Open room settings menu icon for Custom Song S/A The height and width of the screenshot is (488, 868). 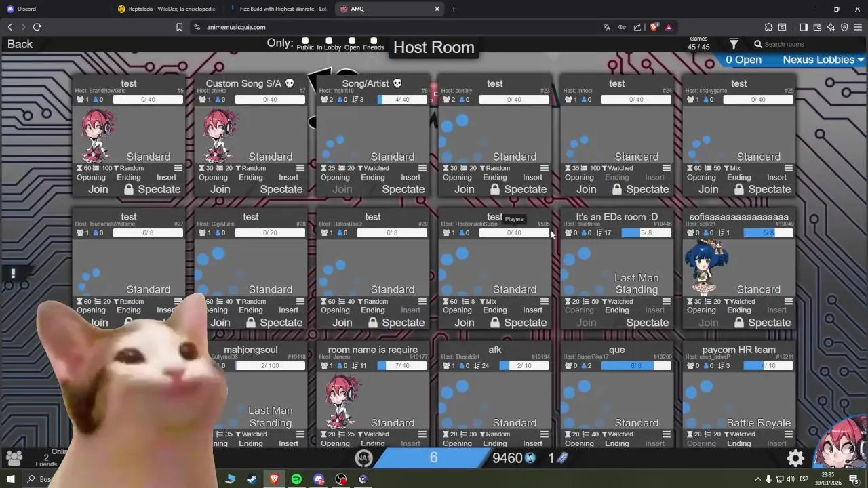click(300, 168)
